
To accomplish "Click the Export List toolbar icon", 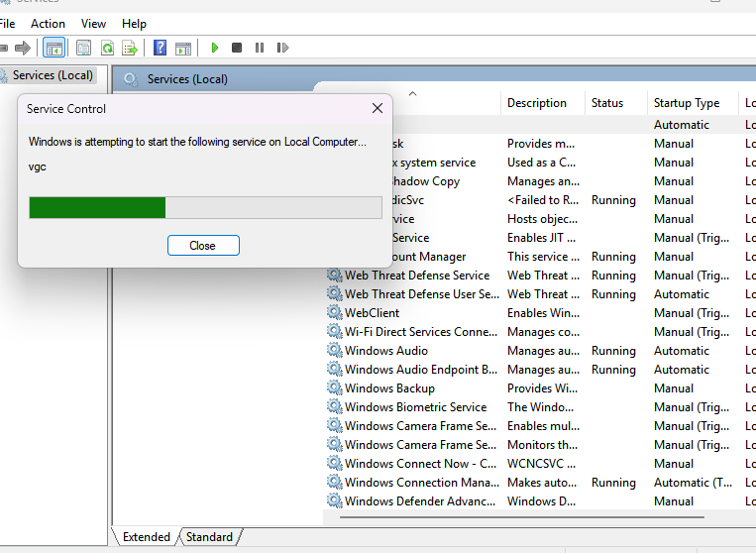I will tap(130, 48).
